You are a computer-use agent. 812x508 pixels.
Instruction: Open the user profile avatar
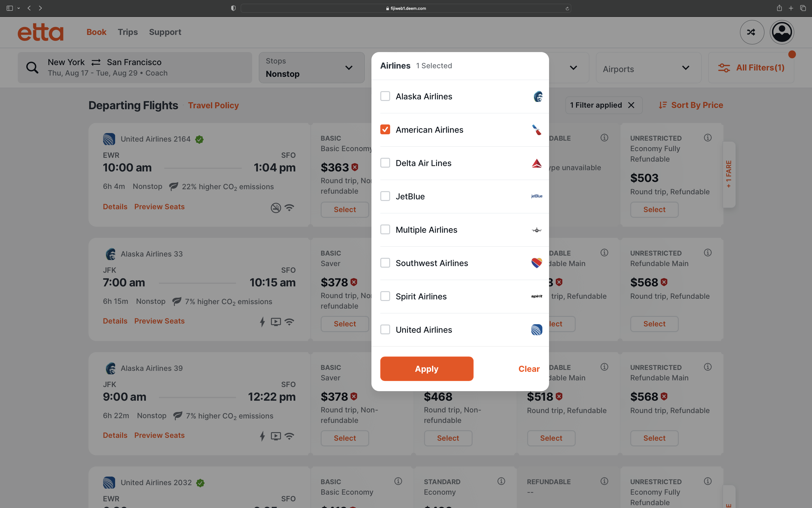pyautogui.click(x=782, y=32)
